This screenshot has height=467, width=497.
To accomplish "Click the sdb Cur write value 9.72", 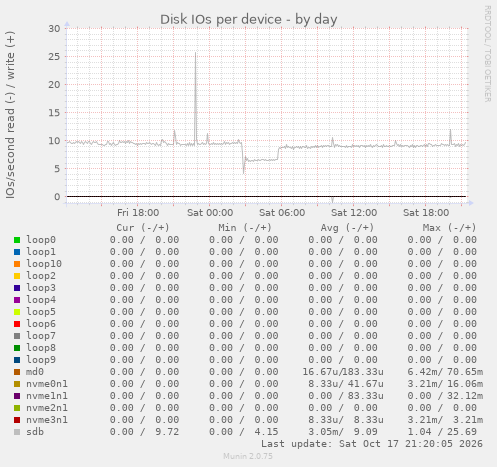I will tap(167, 432).
